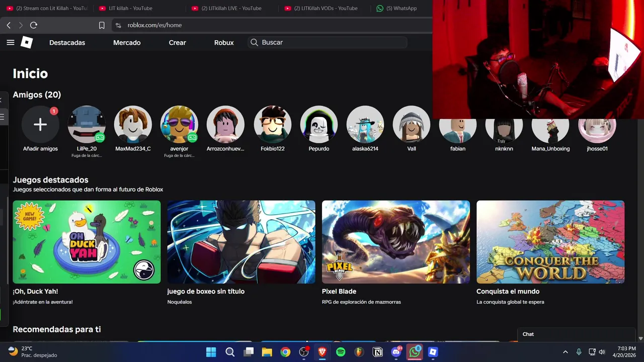
Task: Reload the Roblox page
Action: [x=34, y=25]
